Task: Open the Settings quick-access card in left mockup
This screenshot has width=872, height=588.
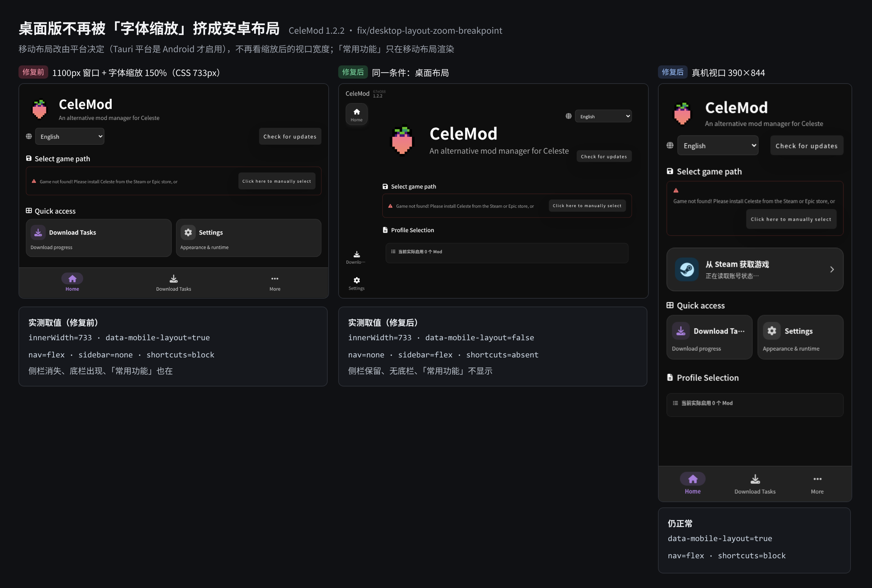Action: point(249,238)
